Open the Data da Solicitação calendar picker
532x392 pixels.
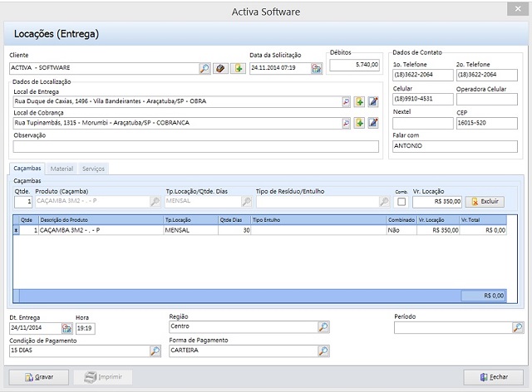(x=316, y=68)
